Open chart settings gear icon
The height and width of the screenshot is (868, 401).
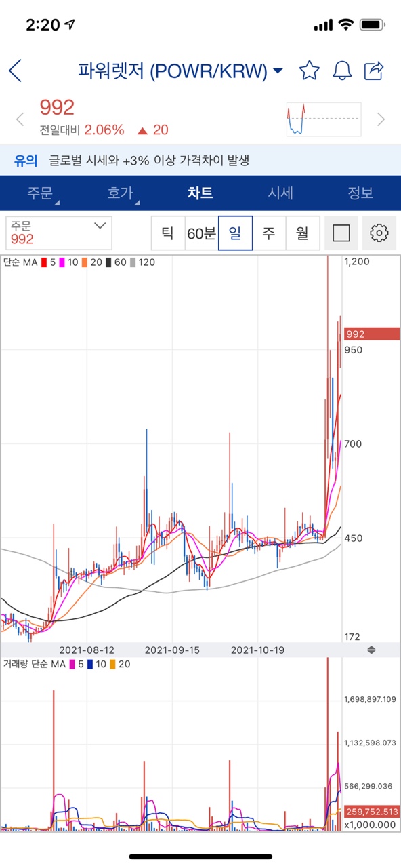point(379,234)
